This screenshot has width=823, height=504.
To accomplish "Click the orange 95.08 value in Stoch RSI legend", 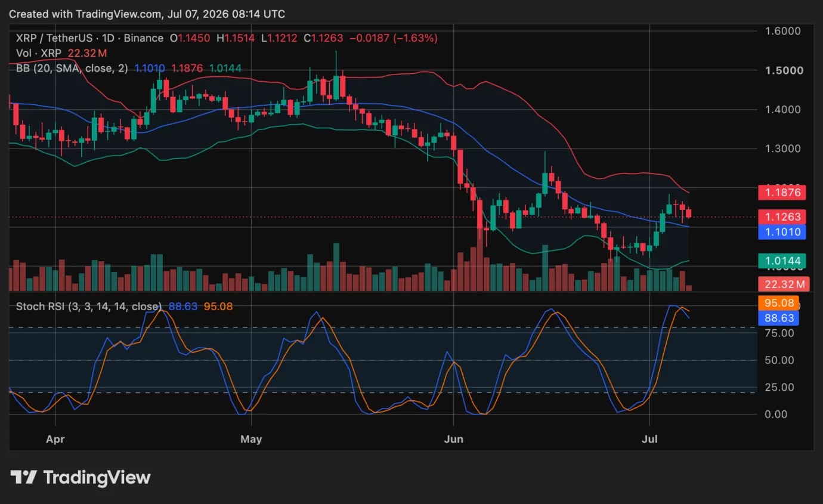I will pos(218,307).
